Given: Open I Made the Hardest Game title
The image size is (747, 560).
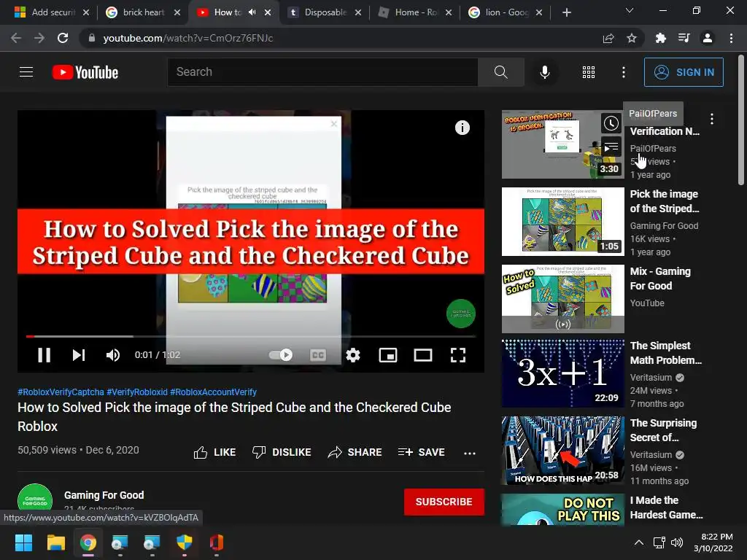Looking at the screenshot, I should click(666, 507).
